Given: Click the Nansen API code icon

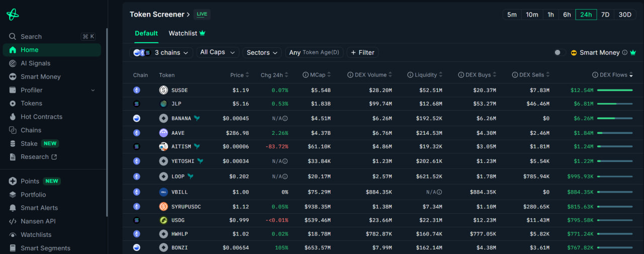Looking at the screenshot, I should pyautogui.click(x=12, y=221).
